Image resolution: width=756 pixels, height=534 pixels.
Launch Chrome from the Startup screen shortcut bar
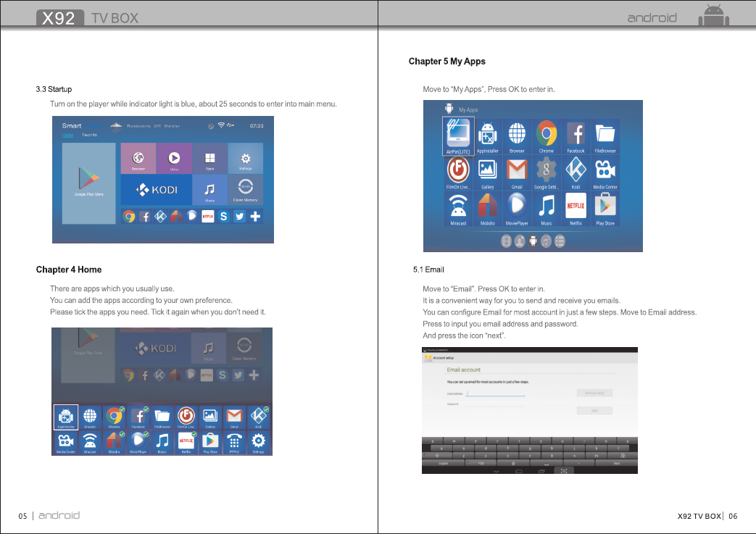pos(129,217)
